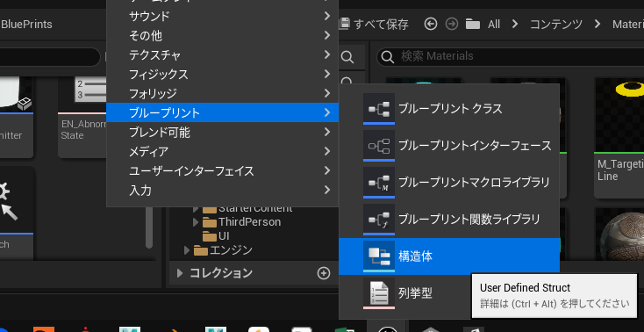
Task: Click the ThirdPerson folder icon
Action: [210, 222]
